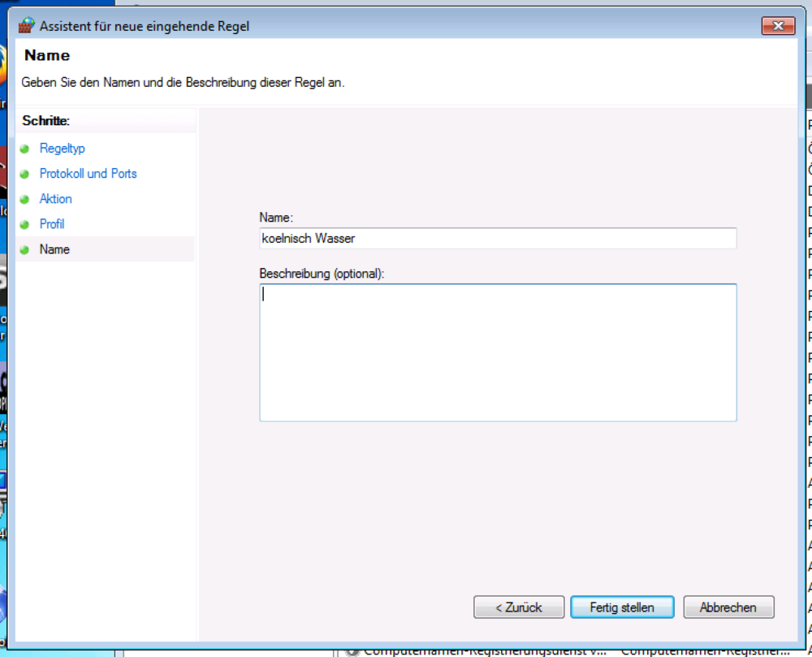
Task: Select the Regeltyp step in the sidebar
Action: 63,149
